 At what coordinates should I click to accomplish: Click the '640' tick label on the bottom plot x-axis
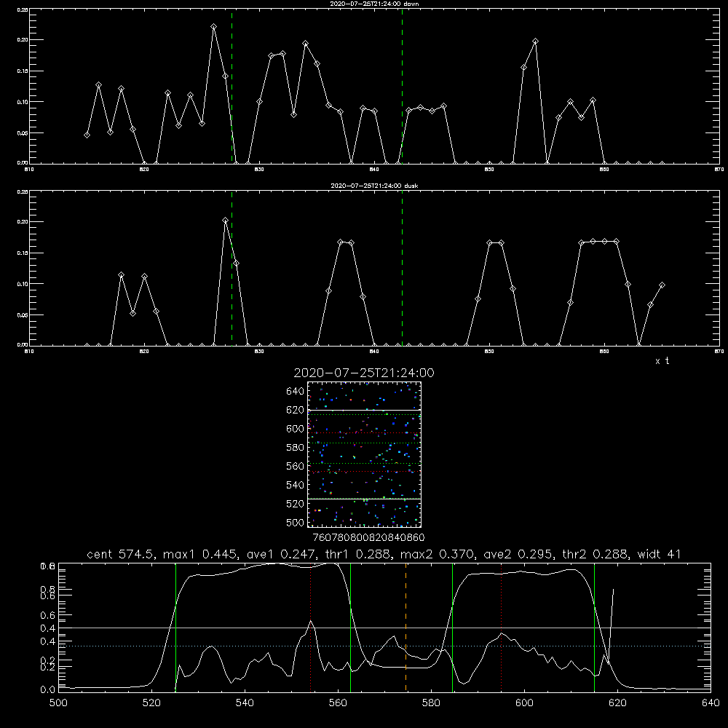pyautogui.click(x=711, y=703)
